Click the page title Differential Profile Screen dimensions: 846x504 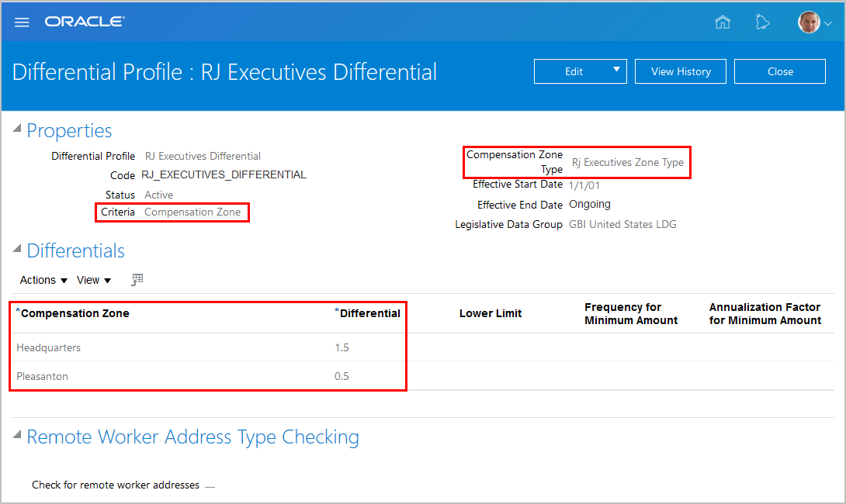coord(224,71)
